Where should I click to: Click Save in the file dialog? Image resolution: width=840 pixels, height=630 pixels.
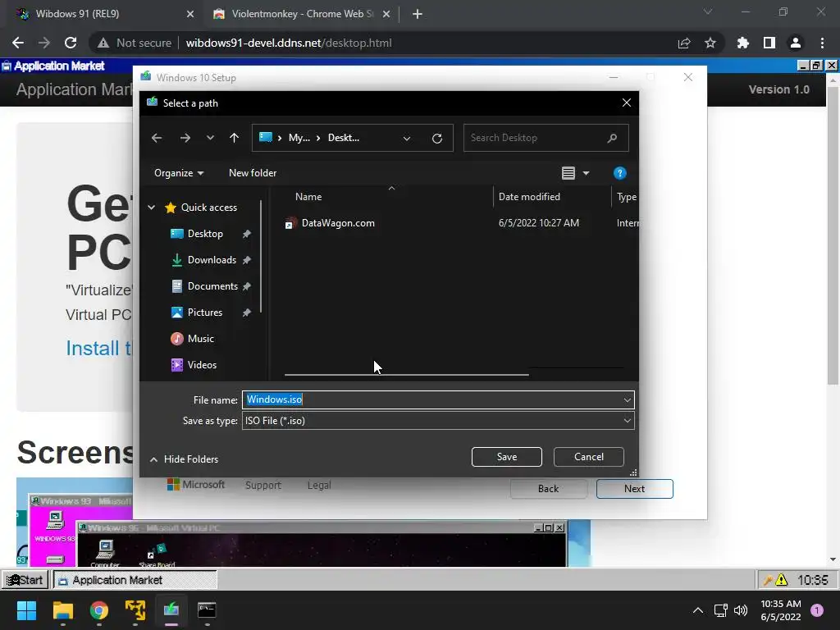[507, 457]
